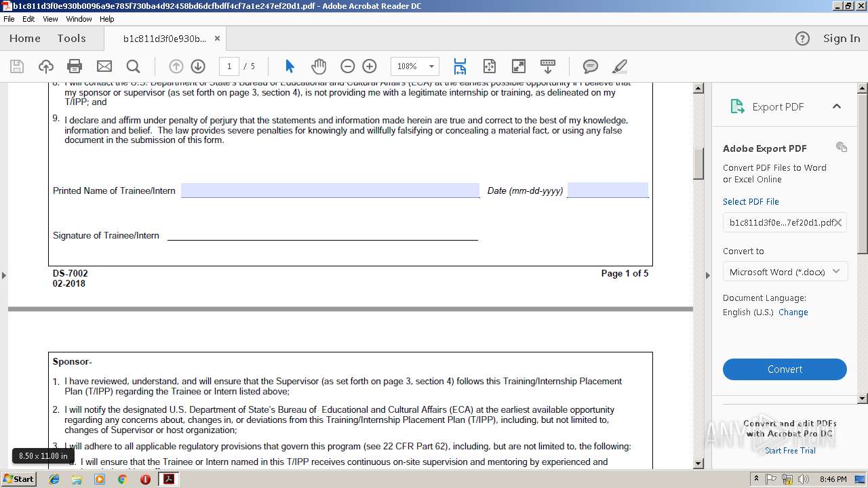Click document scrollbar up arrow
868x488 pixels.
click(x=698, y=89)
